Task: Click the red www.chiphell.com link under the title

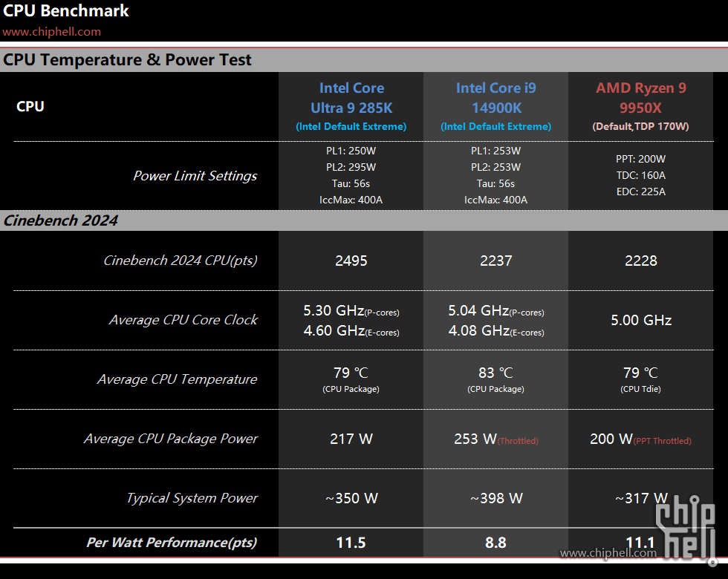Action: (51, 31)
